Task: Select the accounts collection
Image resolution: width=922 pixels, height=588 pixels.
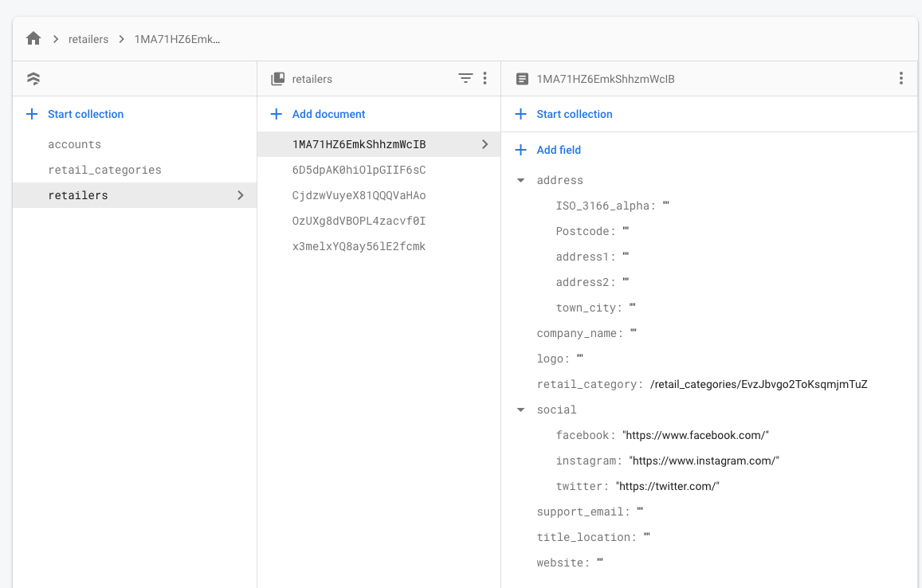Action: tap(74, 144)
